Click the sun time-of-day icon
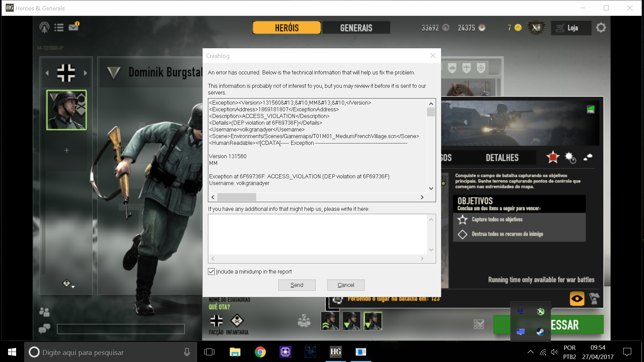Screen dimensions: 644x362 coord(570,158)
